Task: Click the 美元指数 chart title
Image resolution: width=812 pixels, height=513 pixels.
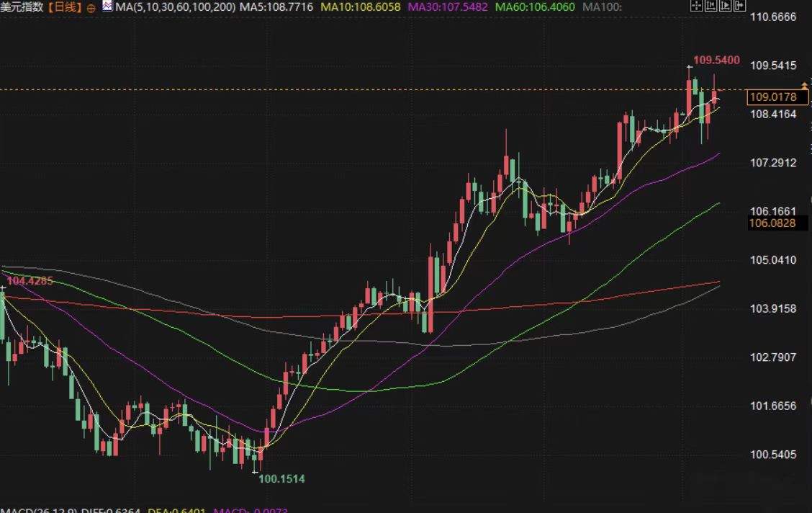Action: tap(22, 7)
